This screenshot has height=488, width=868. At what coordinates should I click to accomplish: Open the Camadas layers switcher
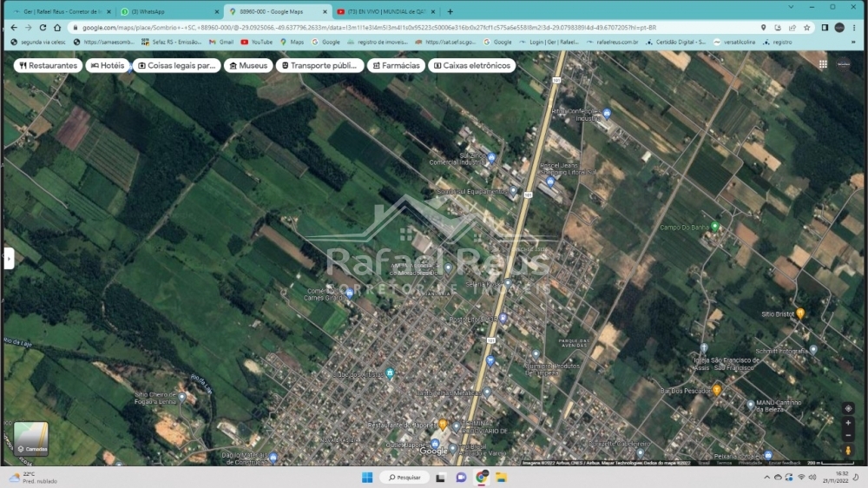click(x=31, y=439)
